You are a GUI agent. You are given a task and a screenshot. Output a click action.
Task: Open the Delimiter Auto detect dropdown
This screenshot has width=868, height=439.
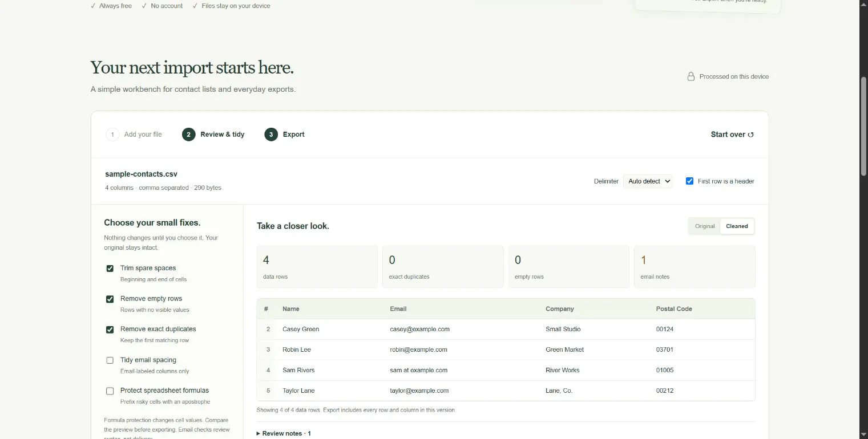(x=648, y=181)
